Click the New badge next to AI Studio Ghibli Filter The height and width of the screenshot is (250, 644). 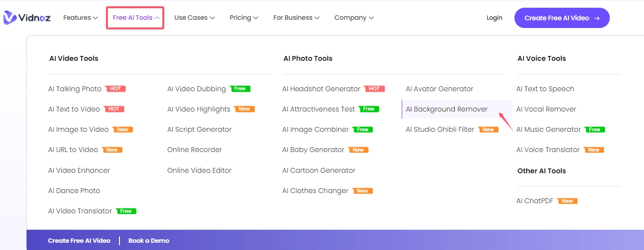tap(488, 129)
